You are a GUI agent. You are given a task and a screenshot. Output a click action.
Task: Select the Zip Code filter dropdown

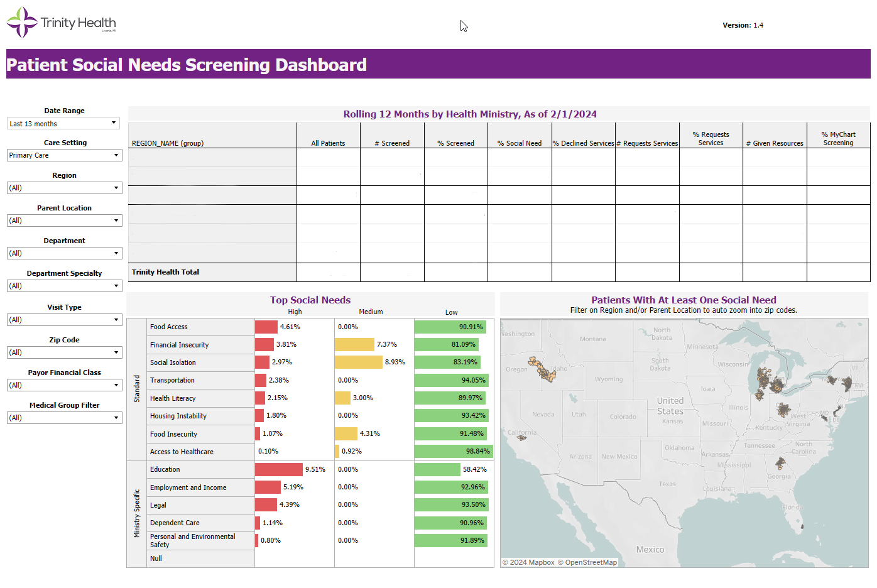tap(64, 352)
